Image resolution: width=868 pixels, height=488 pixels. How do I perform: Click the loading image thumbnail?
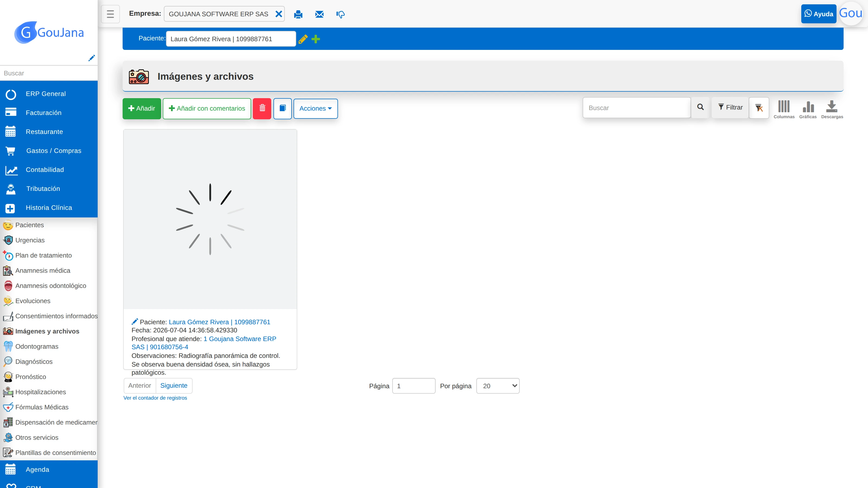tap(210, 219)
